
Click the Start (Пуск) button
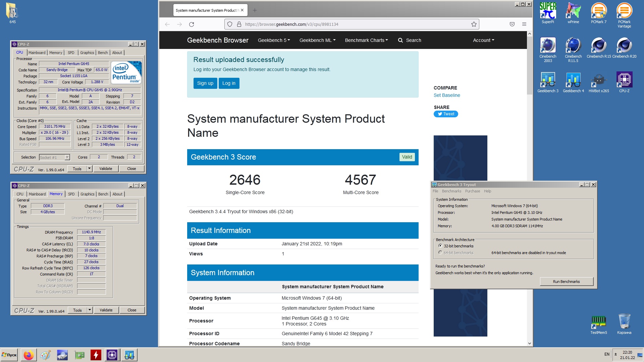point(9,355)
